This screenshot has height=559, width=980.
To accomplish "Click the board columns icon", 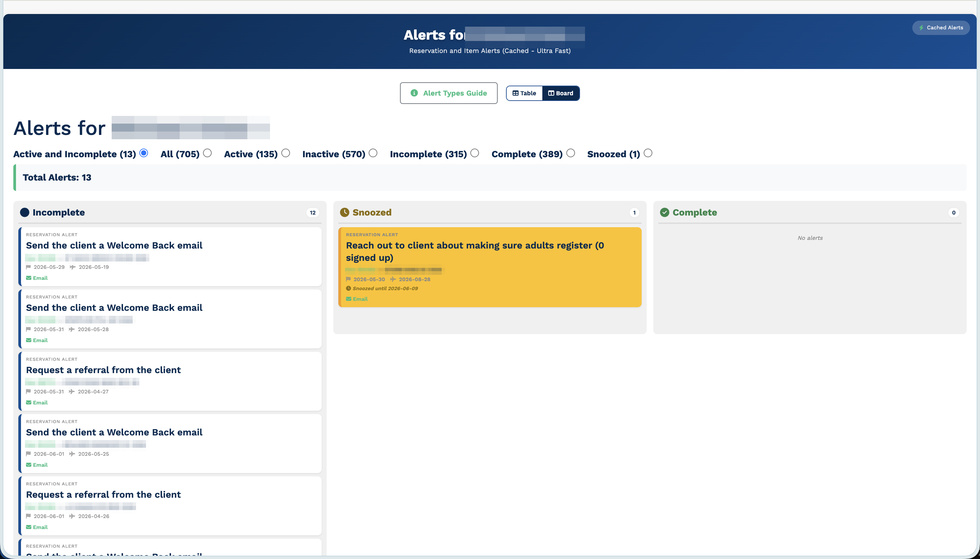I will click(x=551, y=93).
